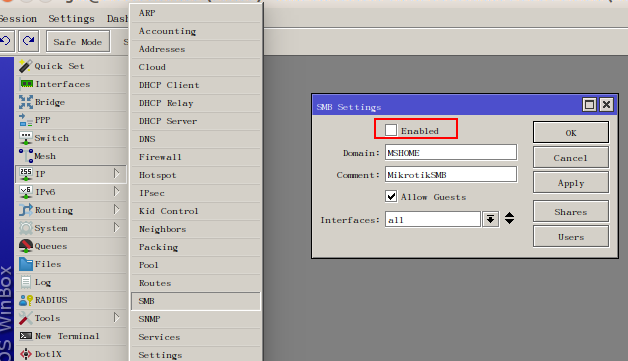Image resolution: width=628 pixels, height=361 pixels.
Task: Click the Quick Set wand icon
Action: coord(26,66)
